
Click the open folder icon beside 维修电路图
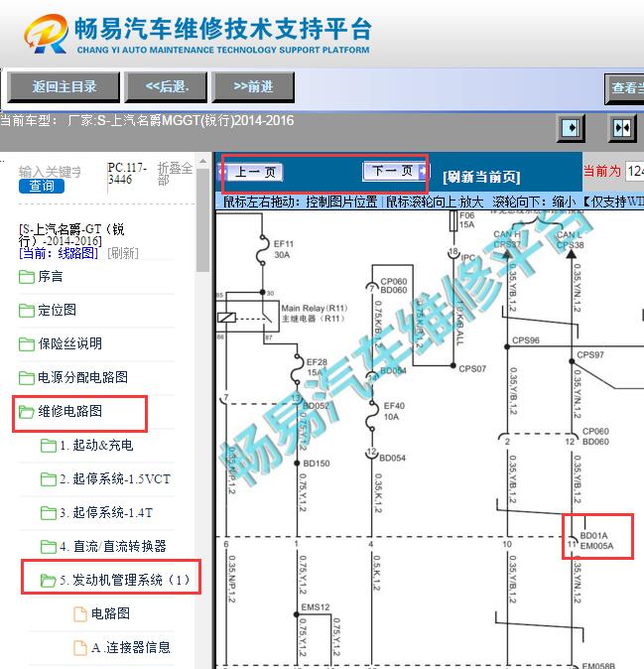27,412
